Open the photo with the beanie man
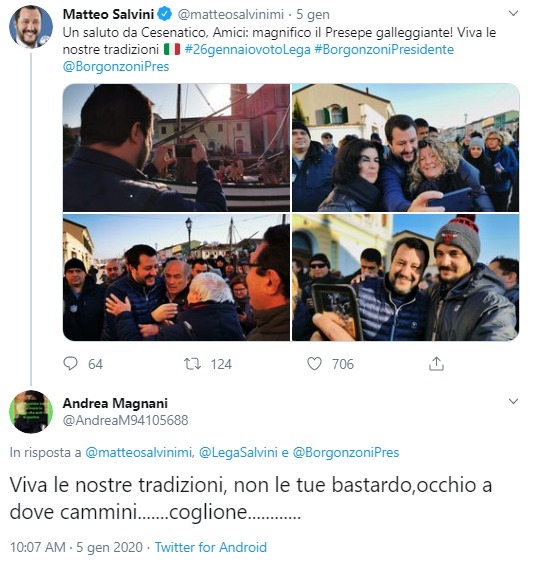The height and width of the screenshot is (568, 533). pos(406,277)
